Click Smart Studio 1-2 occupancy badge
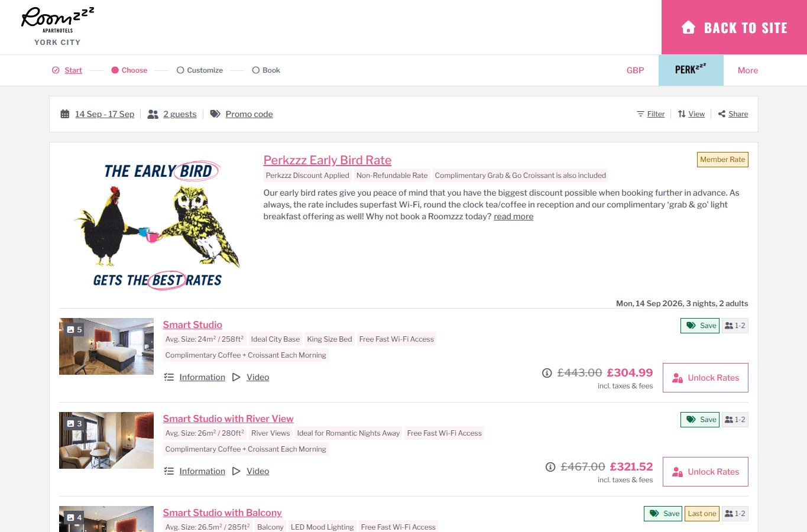This screenshot has width=807, height=532. pos(735,326)
